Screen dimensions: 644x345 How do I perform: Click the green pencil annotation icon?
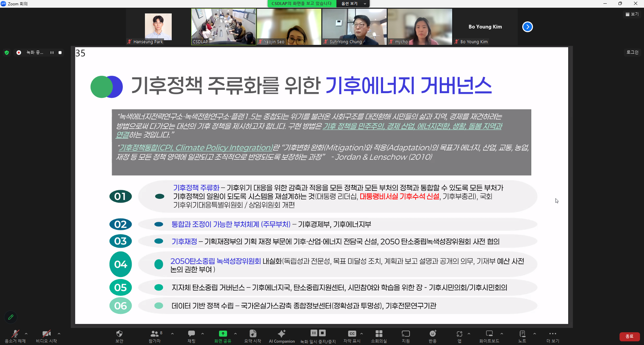click(11, 317)
